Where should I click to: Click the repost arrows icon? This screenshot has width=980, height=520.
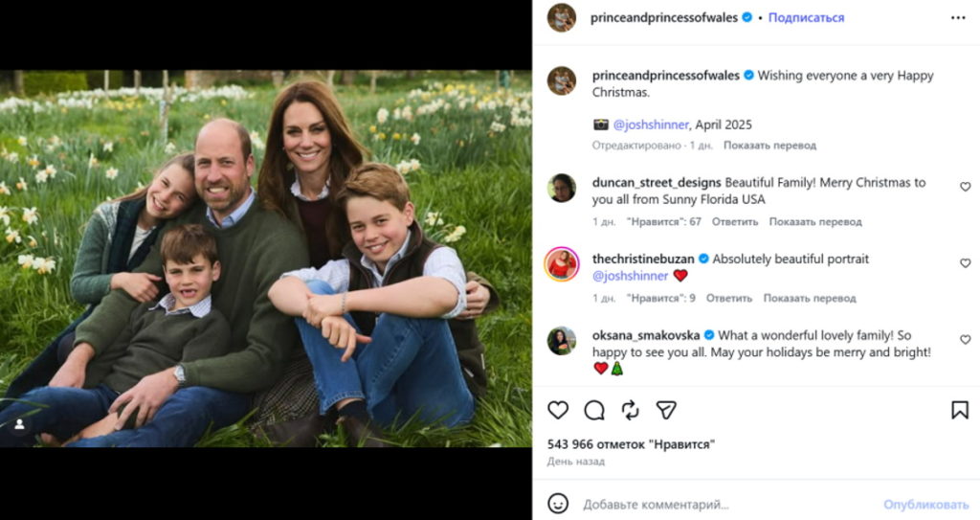631,410
